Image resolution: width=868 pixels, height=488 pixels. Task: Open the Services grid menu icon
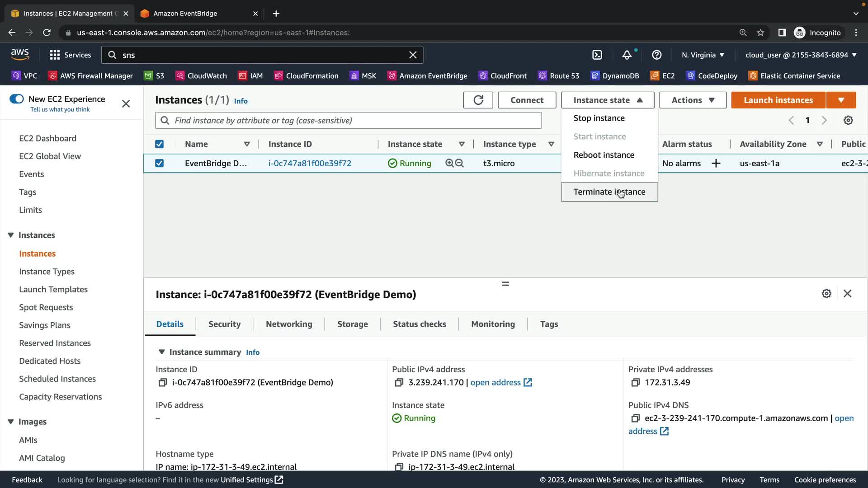pyautogui.click(x=55, y=55)
